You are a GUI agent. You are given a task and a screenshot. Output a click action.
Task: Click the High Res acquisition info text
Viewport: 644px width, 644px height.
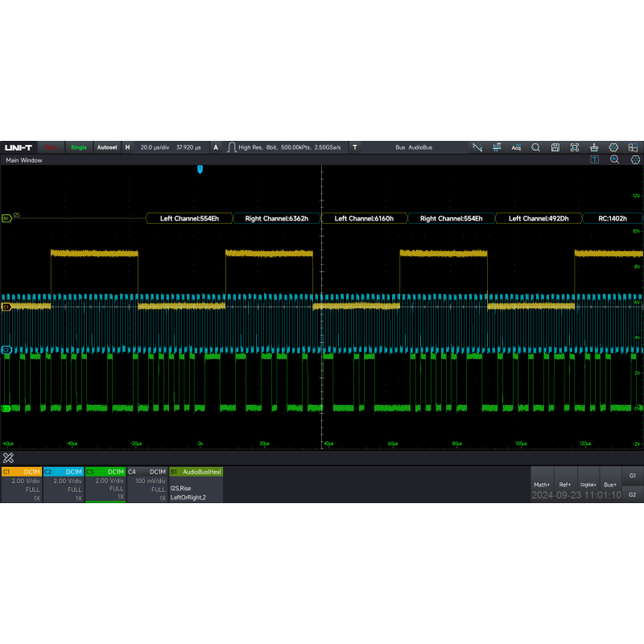pos(290,147)
